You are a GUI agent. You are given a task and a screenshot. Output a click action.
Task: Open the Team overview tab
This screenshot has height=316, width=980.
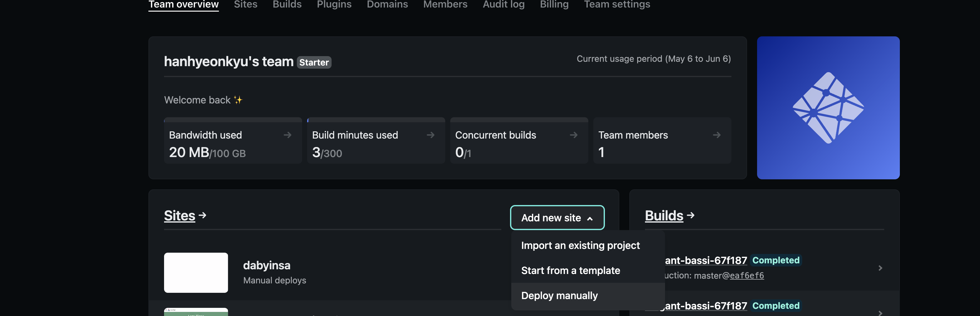(x=183, y=5)
